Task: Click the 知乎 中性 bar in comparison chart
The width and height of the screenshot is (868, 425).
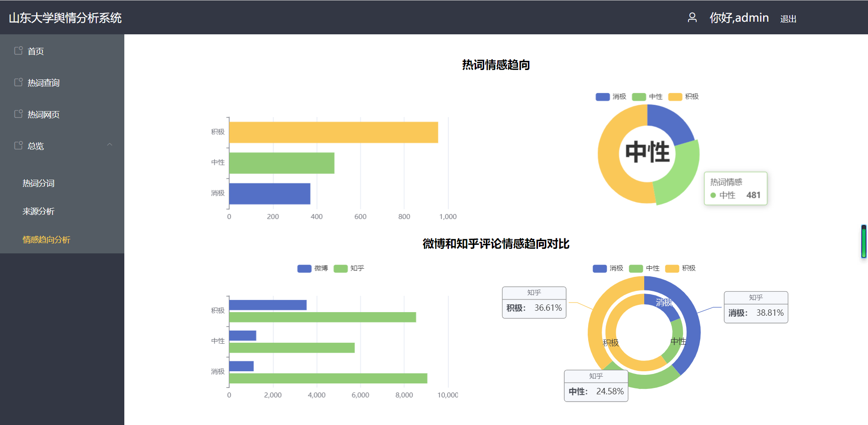Action: coord(292,348)
